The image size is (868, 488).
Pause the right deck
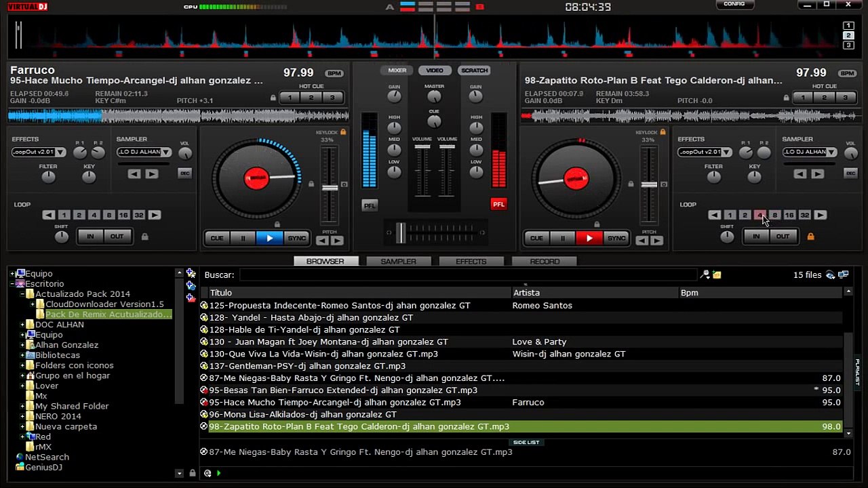tap(562, 239)
